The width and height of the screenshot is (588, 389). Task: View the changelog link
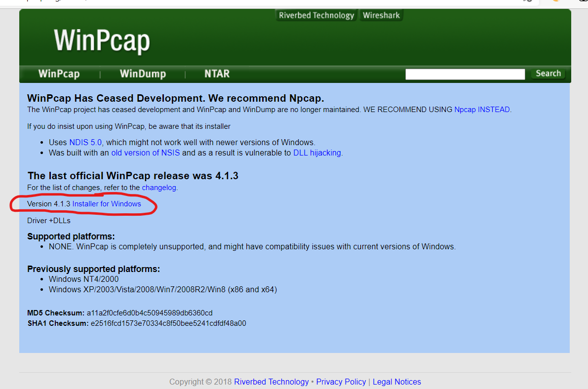[x=158, y=187]
